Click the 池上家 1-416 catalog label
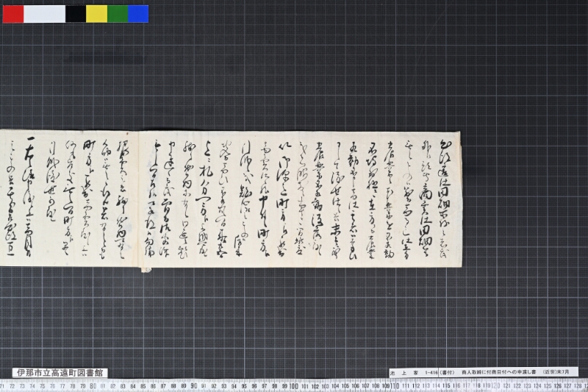This screenshot has width=588, height=392. click(414, 372)
